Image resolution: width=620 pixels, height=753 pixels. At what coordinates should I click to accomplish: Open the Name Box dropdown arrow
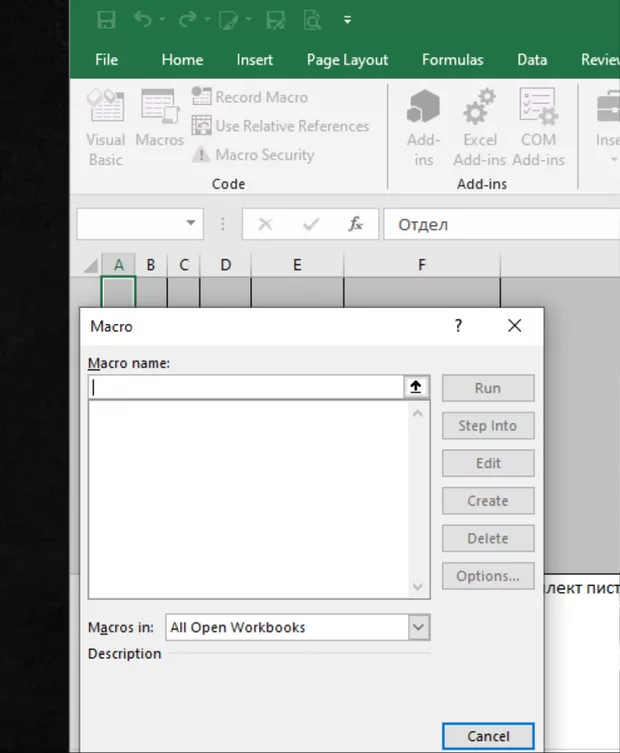click(x=191, y=224)
